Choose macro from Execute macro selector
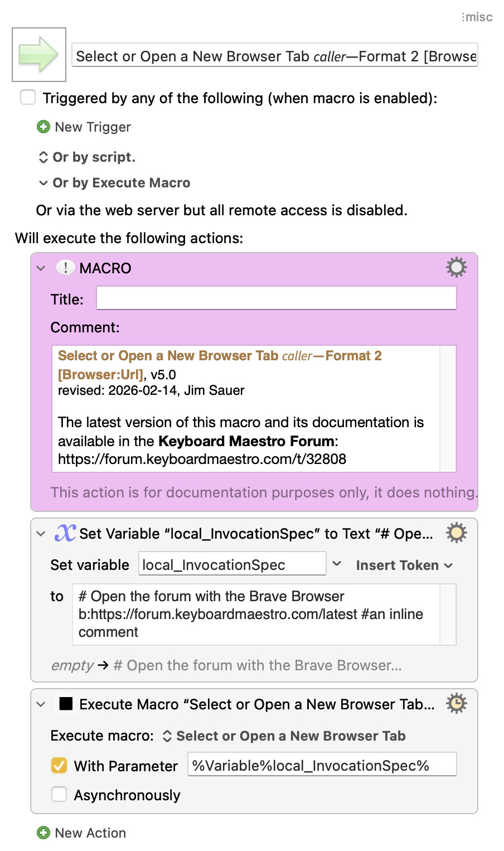The height and width of the screenshot is (851, 504). click(x=284, y=736)
